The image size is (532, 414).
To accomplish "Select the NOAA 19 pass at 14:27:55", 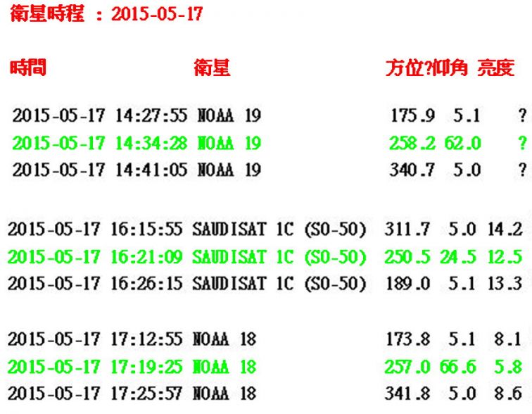I will pos(137,116).
